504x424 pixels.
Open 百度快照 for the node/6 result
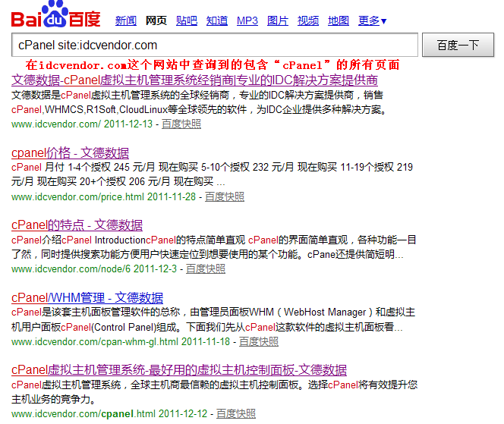[206, 269]
